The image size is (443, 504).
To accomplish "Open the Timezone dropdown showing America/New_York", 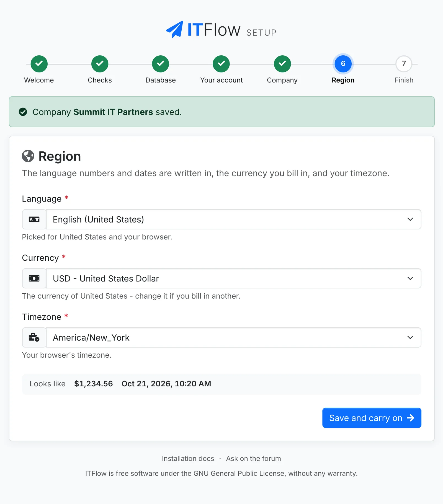I will (234, 337).
